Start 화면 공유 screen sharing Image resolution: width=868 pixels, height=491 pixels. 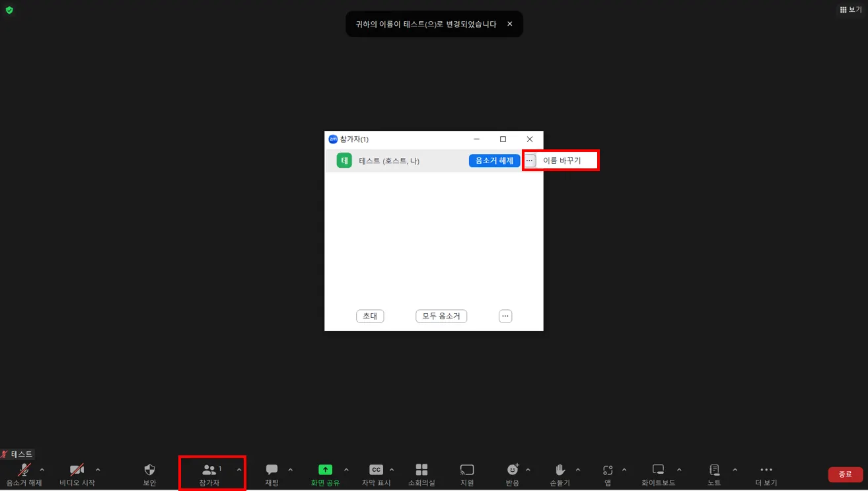click(325, 474)
